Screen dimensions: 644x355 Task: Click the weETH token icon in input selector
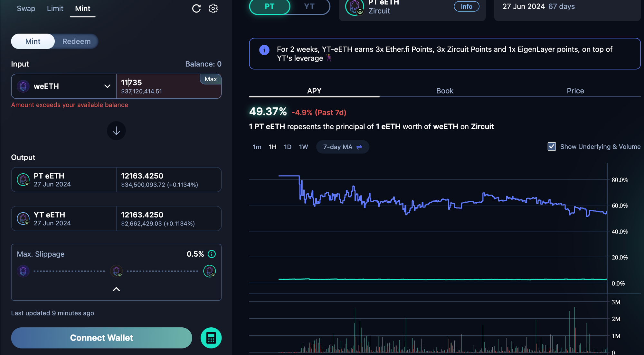(23, 86)
